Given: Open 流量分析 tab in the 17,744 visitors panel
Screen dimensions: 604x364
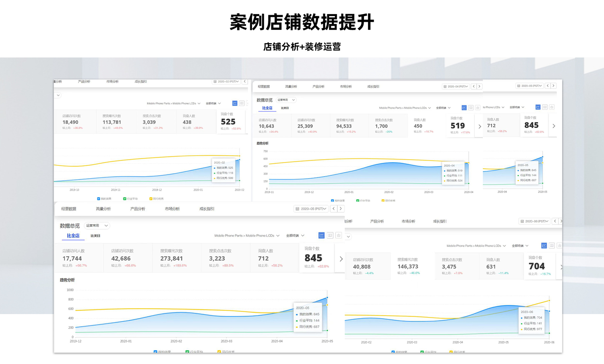Looking at the screenshot, I should [x=103, y=209].
